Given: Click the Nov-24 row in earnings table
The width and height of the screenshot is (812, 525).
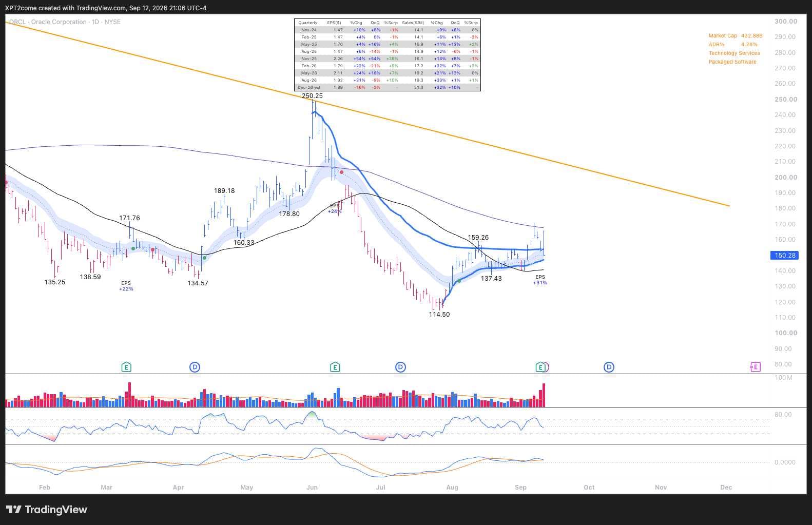Looking at the screenshot, I should pyautogui.click(x=388, y=30).
